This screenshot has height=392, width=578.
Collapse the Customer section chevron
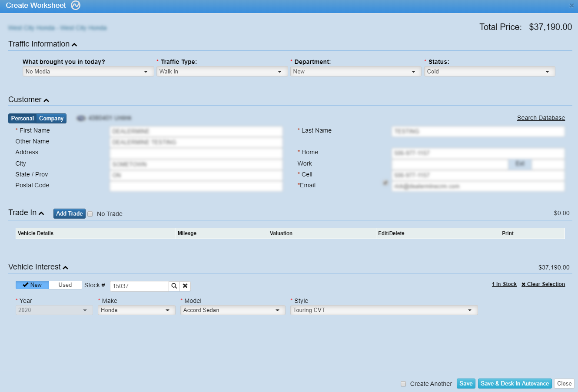pos(47,100)
